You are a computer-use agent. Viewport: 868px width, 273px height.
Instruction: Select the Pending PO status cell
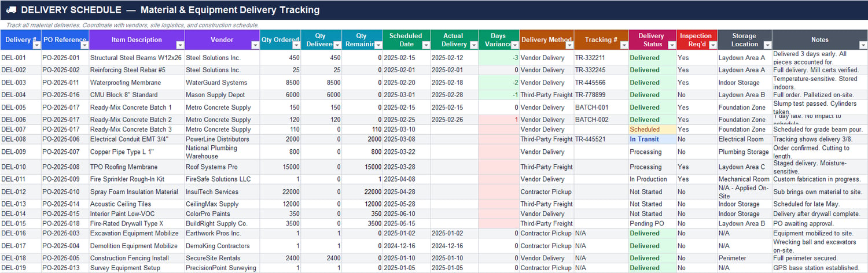coord(652,224)
